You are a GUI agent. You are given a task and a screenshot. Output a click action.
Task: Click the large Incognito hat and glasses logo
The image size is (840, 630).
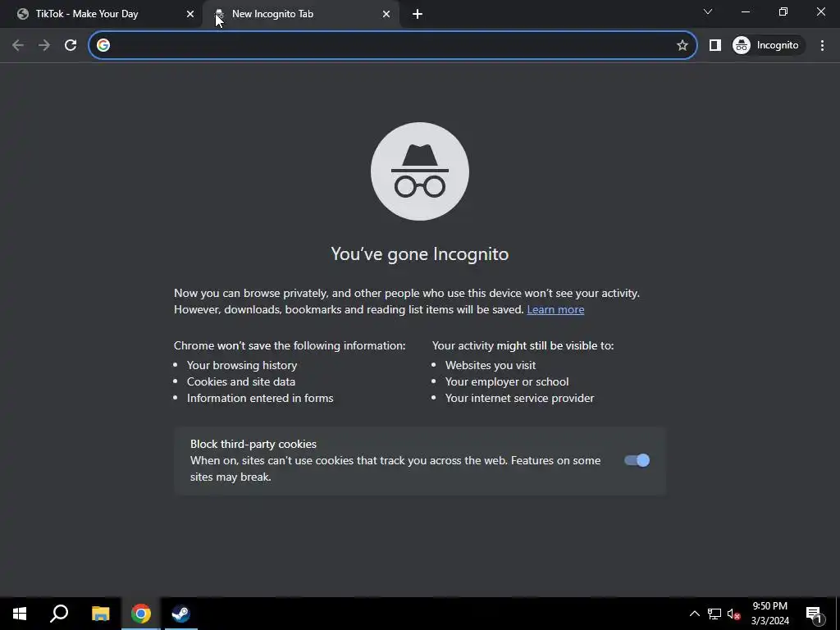419,171
